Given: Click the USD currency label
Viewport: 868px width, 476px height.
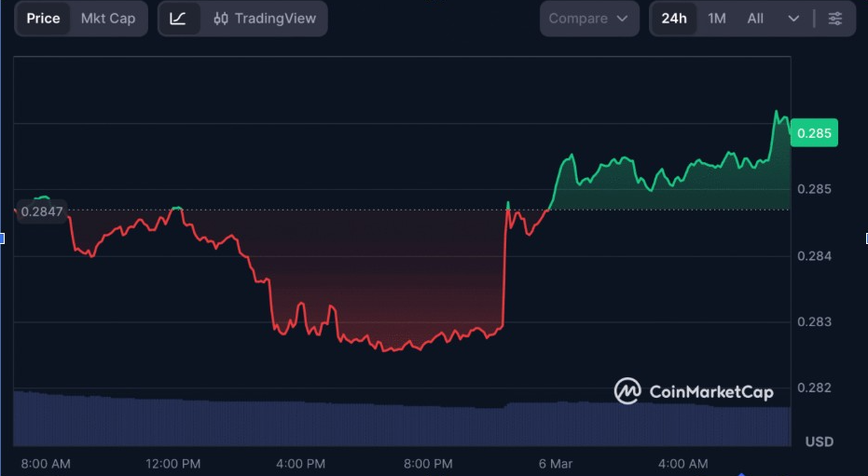Looking at the screenshot, I should pyautogui.click(x=820, y=442).
